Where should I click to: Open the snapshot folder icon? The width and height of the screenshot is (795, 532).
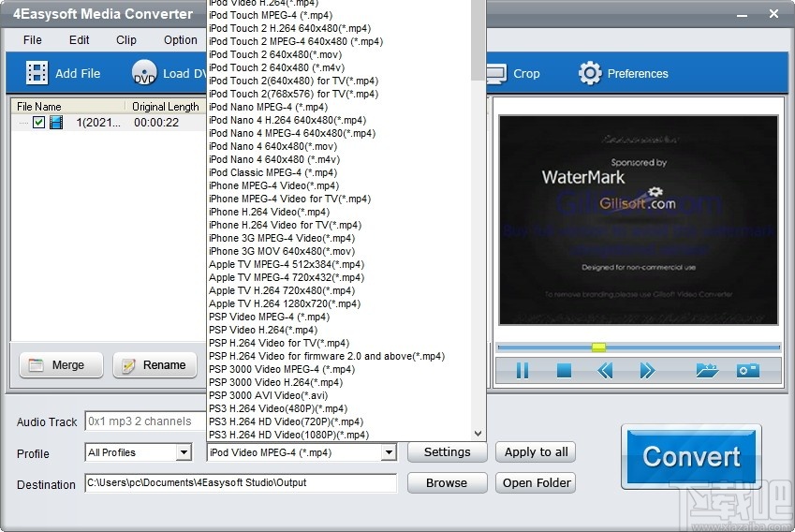coord(707,370)
